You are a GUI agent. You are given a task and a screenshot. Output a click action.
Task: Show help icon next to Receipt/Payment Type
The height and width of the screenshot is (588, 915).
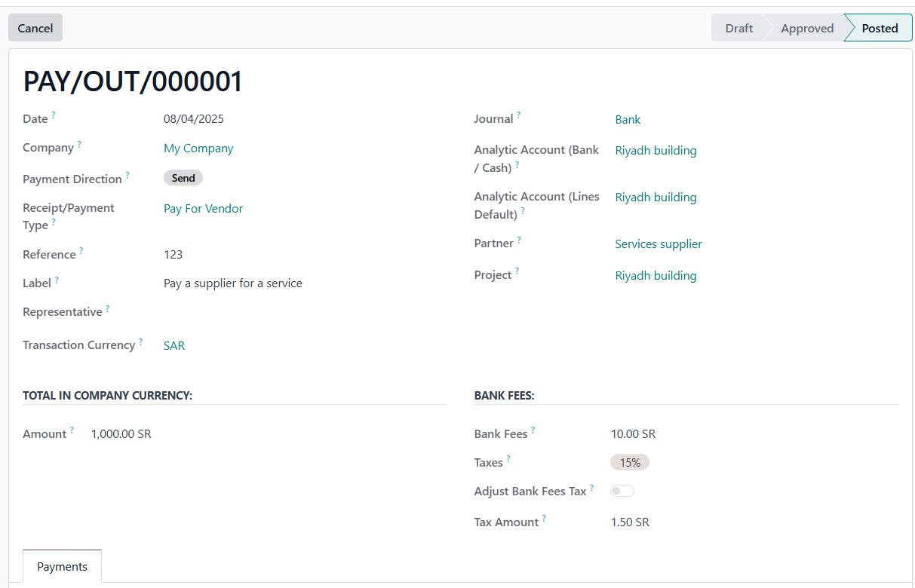[54, 222]
